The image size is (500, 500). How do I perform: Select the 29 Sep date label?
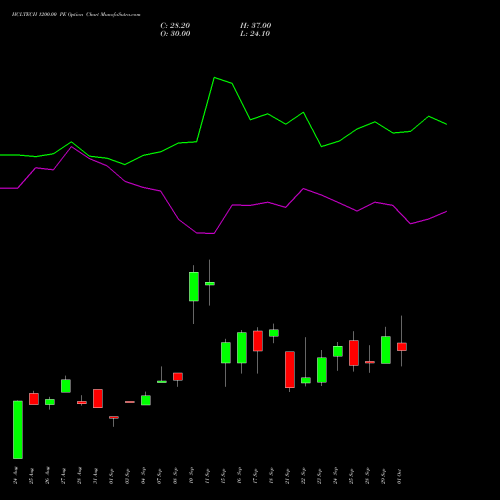[x=384, y=476]
